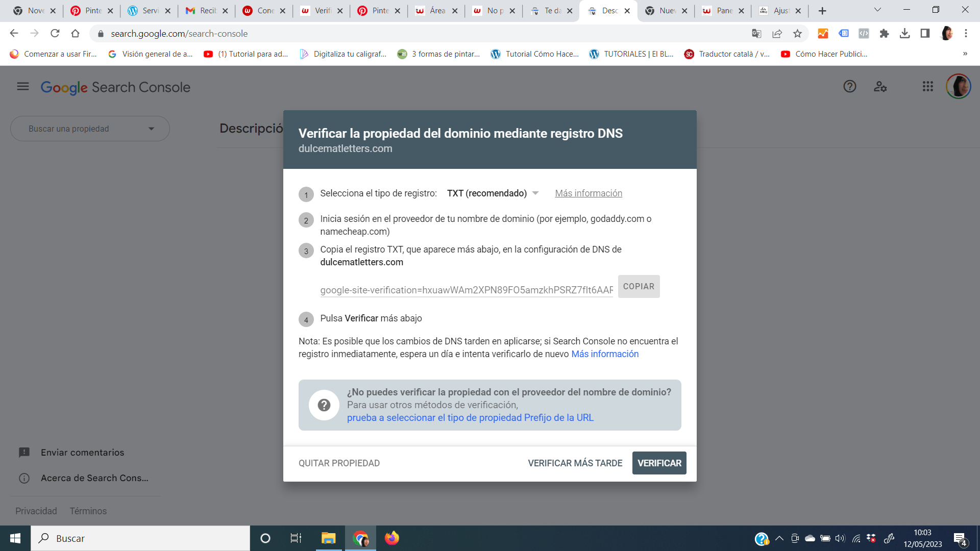Open the Tutorial Cómo Hace... bookmark
The image size is (980, 551).
pos(535,54)
